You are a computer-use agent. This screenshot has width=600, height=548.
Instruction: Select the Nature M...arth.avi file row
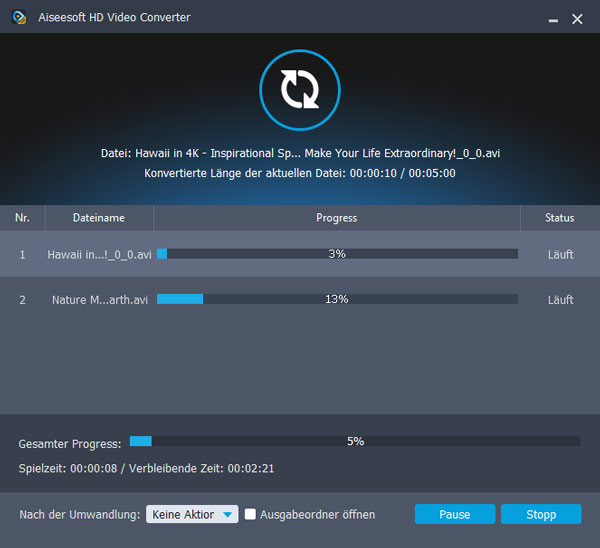[x=99, y=299]
